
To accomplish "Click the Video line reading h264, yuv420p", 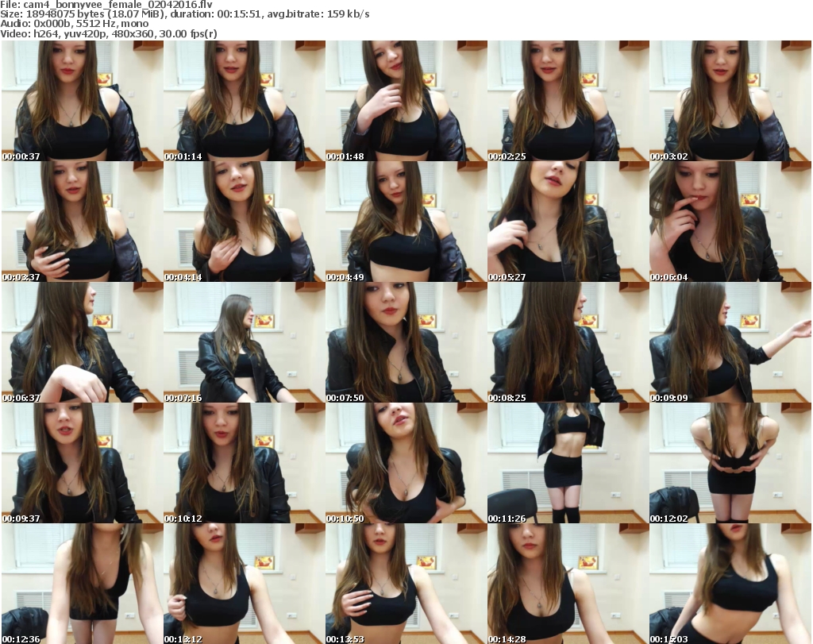I will (x=108, y=33).
